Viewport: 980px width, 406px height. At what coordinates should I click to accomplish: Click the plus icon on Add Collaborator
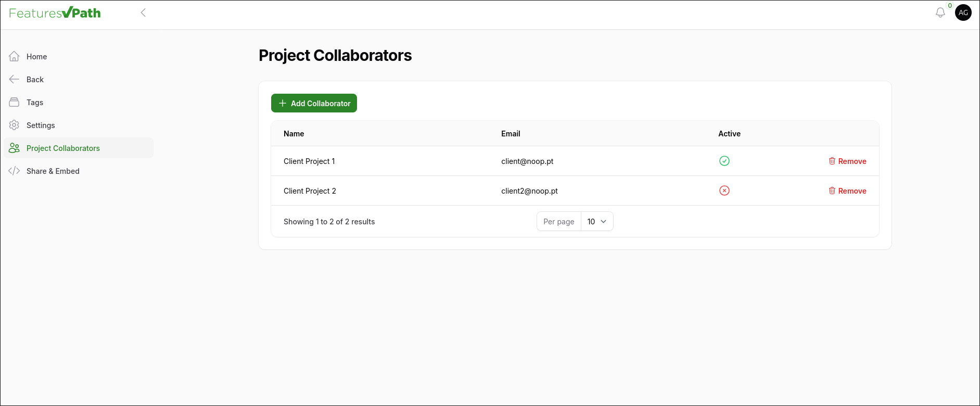pos(283,103)
